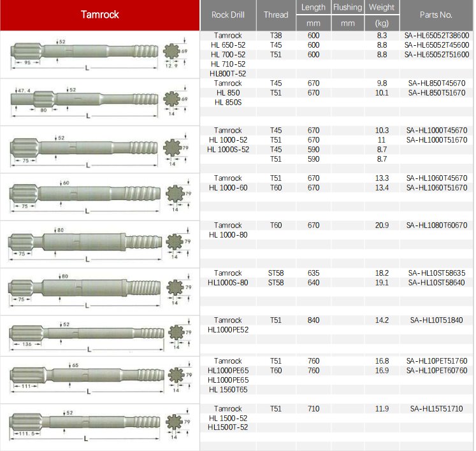This screenshot has width=476, height=451.
Task: Click part number SA-HL10ST58640
Action: coord(436,283)
